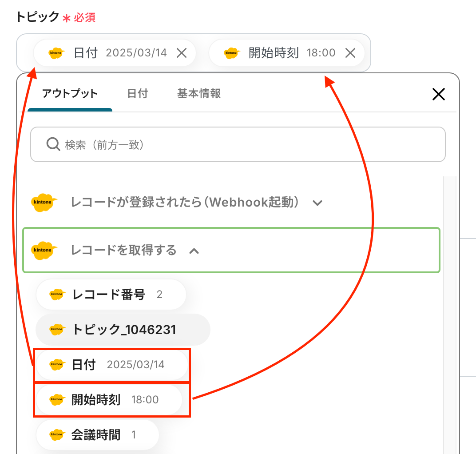
Task: Open the 基本情報 tab
Action: coord(199,94)
